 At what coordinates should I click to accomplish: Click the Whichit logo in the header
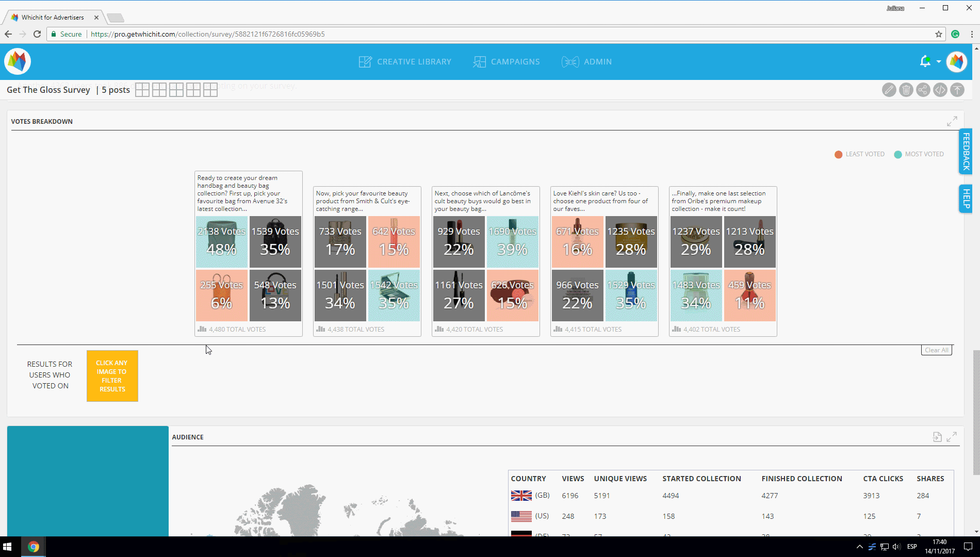tap(18, 61)
